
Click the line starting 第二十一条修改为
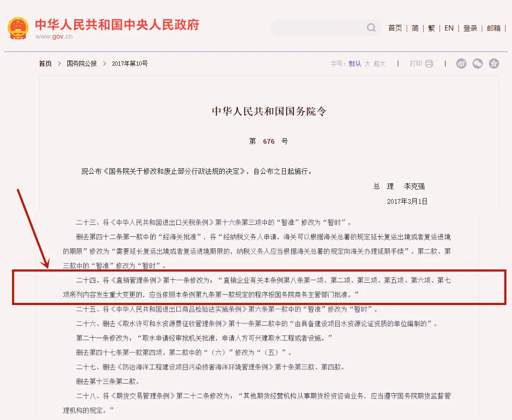point(204,338)
